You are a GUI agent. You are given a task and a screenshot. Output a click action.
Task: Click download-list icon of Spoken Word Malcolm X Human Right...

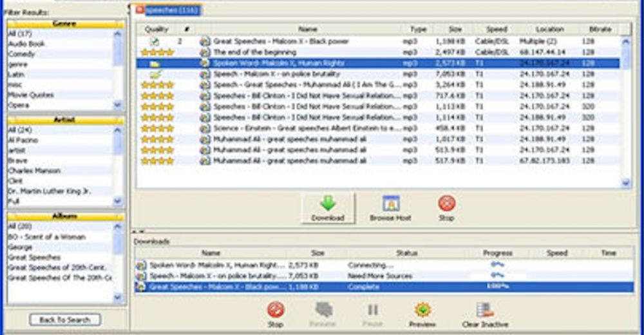point(141,265)
